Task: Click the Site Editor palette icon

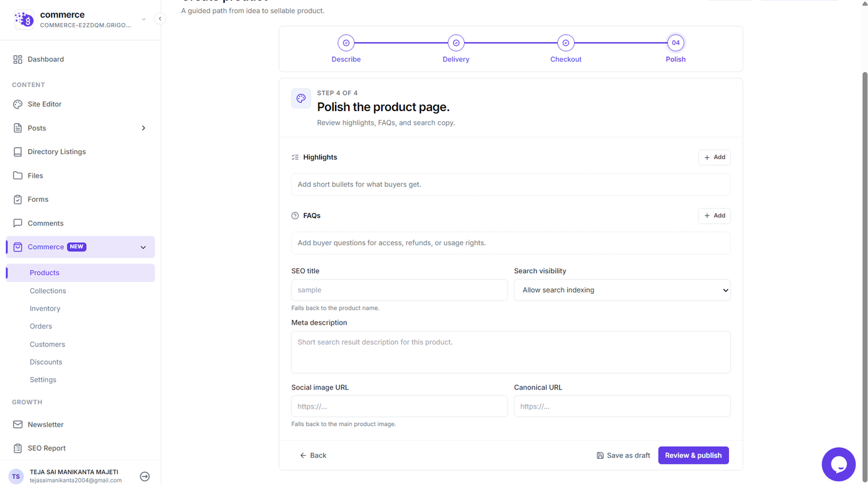Action: click(17, 104)
